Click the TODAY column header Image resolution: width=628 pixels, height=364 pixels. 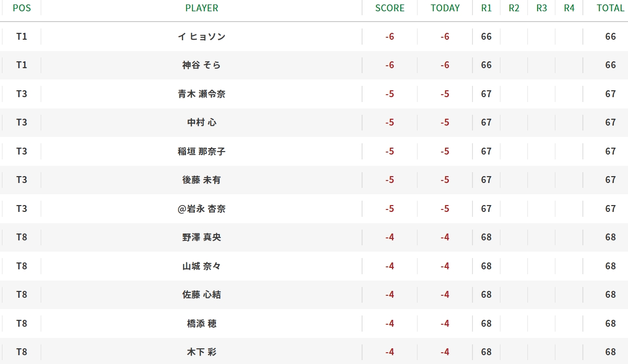[x=445, y=8]
